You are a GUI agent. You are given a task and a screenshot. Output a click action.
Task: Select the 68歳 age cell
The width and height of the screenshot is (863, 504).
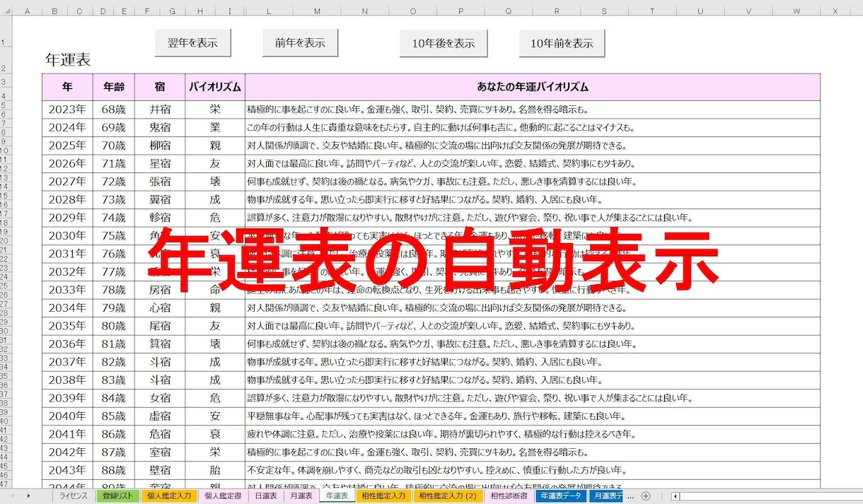pyautogui.click(x=114, y=110)
